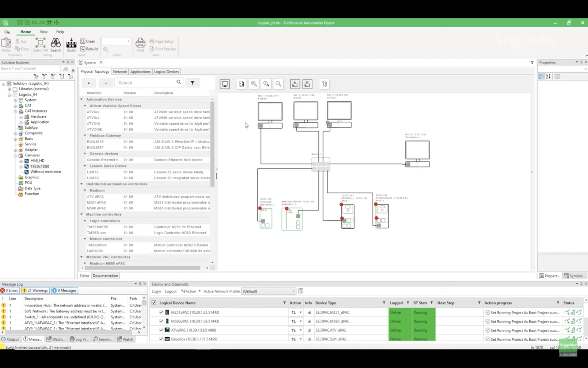Click the magnifier icon in catalog search box
Image resolution: width=588 pixels, height=368 pixels.
179,82
